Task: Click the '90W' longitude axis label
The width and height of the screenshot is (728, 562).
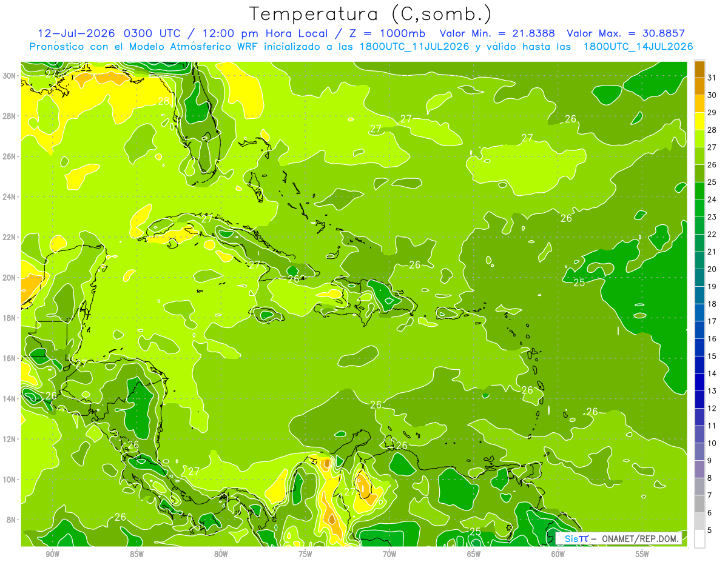Action: pos(52,554)
